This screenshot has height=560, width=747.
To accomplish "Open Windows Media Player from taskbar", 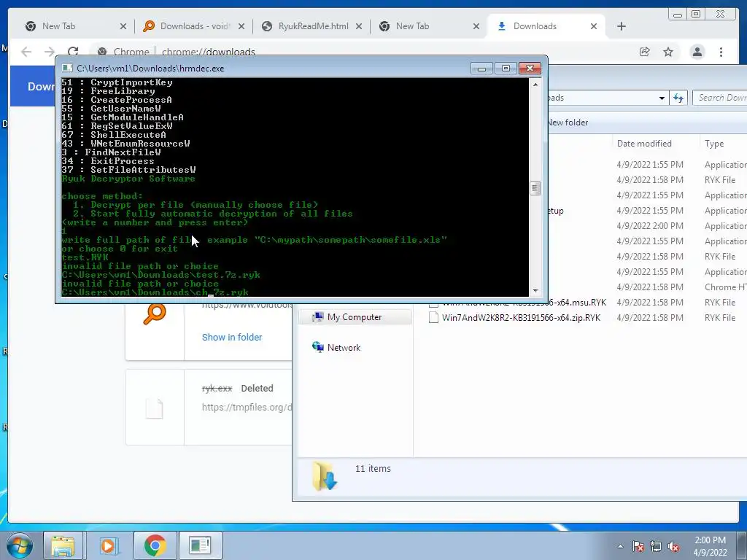I will tap(108, 545).
